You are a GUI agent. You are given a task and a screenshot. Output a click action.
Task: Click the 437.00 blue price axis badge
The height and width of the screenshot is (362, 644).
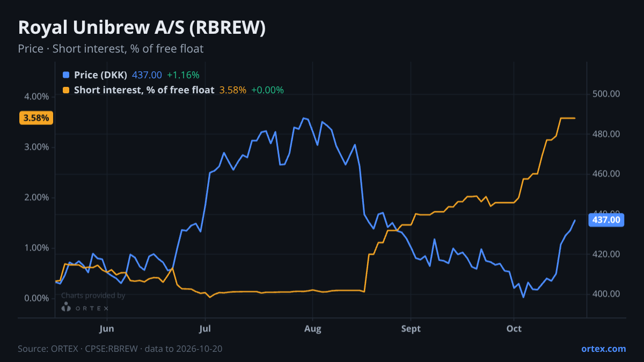606,219
